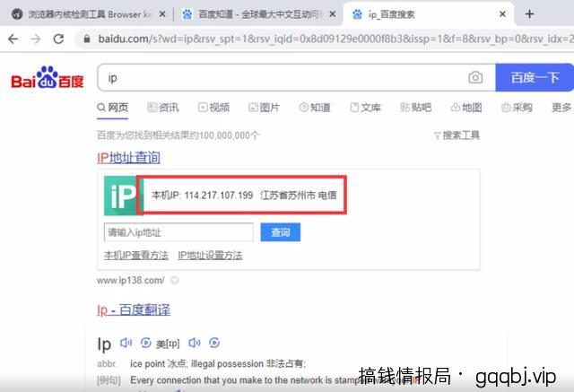Click the blue 查询 button
574x392 pixels.
[281, 232]
